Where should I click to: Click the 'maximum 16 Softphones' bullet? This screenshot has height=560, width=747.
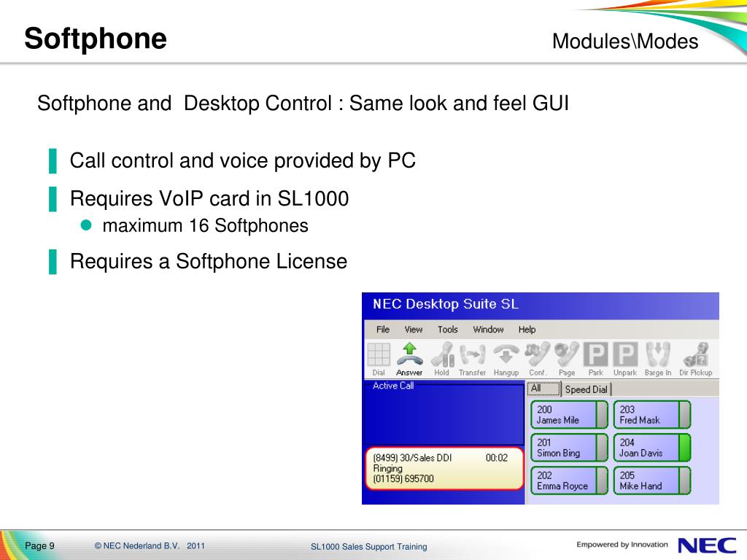[205, 225]
